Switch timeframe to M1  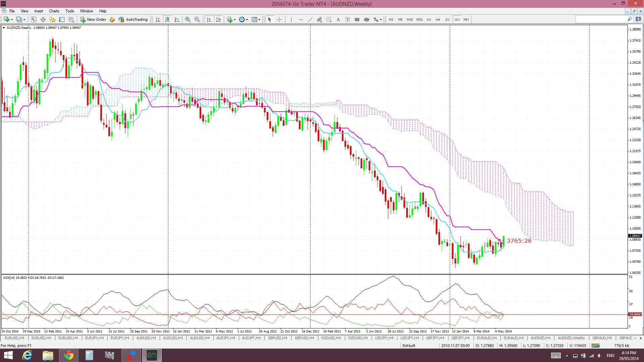click(x=391, y=19)
